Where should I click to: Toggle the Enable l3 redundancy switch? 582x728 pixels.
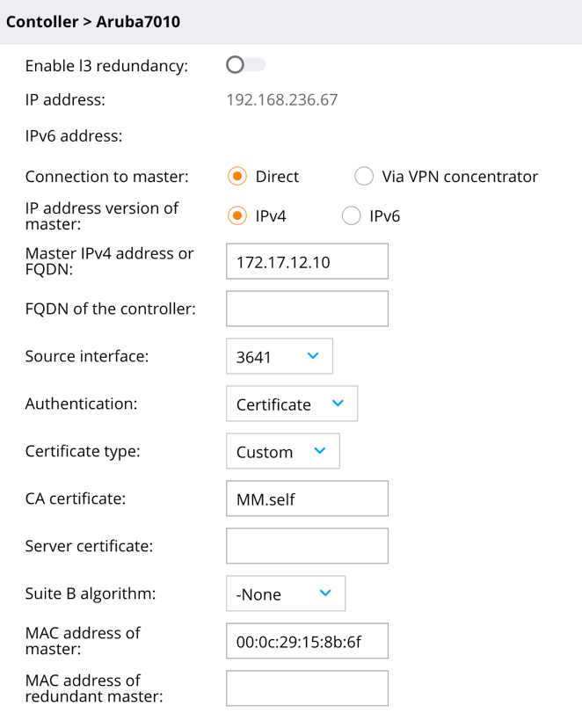pyautogui.click(x=245, y=65)
